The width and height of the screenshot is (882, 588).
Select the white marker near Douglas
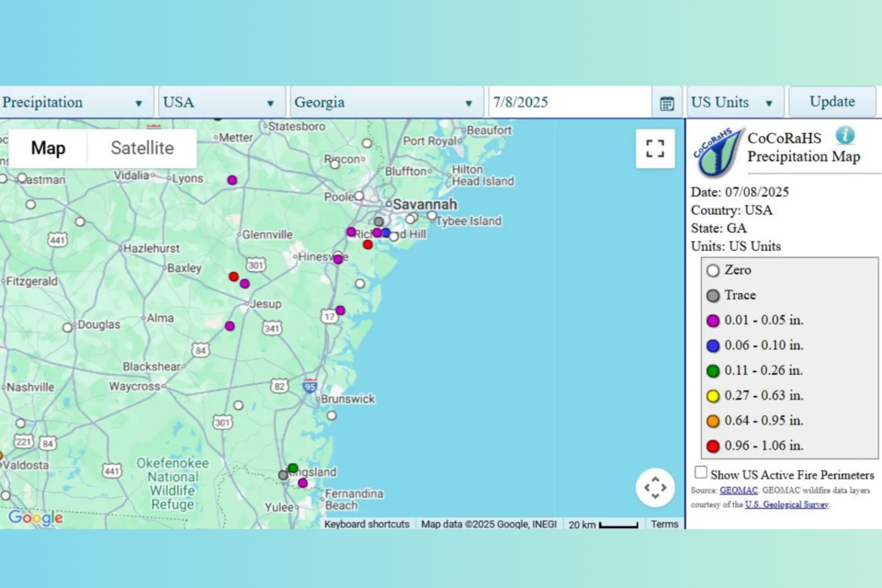pyautogui.click(x=67, y=327)
